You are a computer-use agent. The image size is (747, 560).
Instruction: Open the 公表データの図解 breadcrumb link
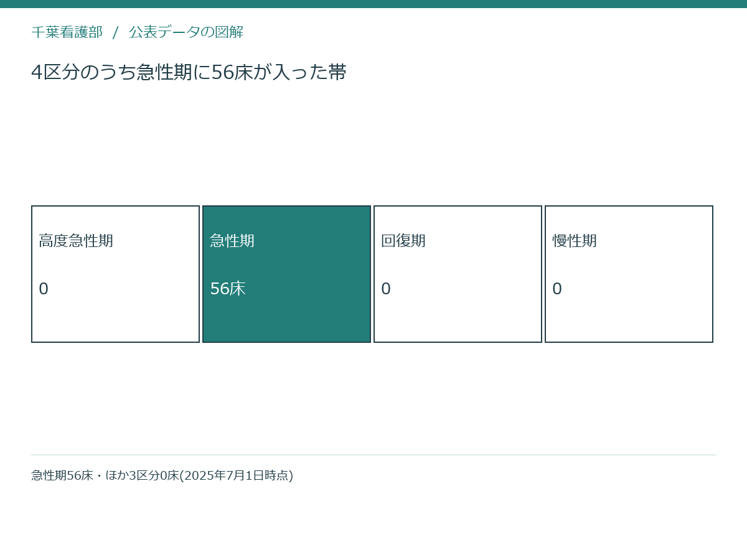point(186,32)
